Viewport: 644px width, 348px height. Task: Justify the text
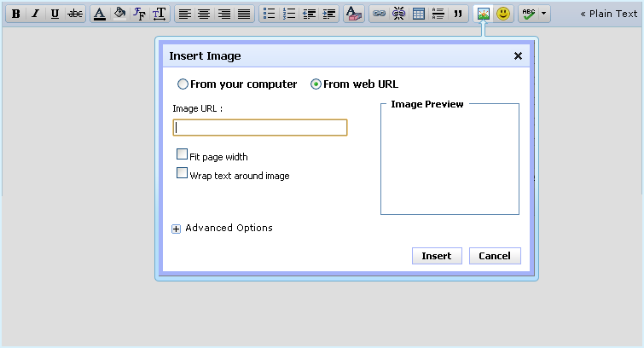pos(244,14)
